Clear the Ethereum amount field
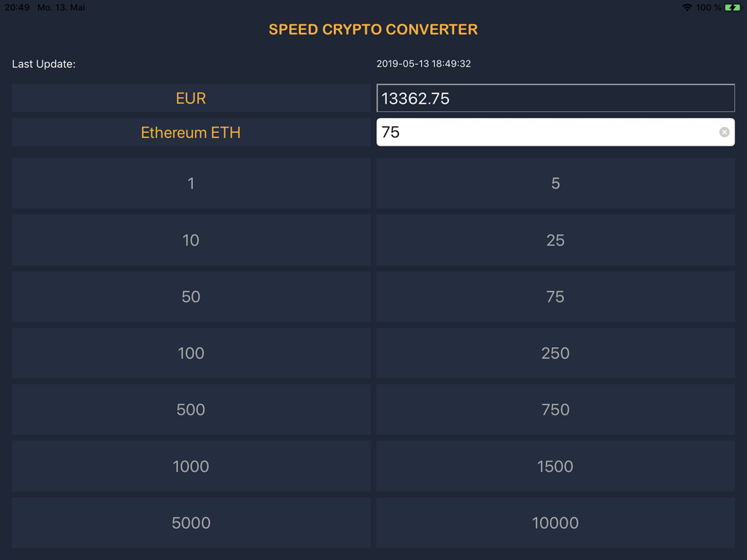 point(724,132)
